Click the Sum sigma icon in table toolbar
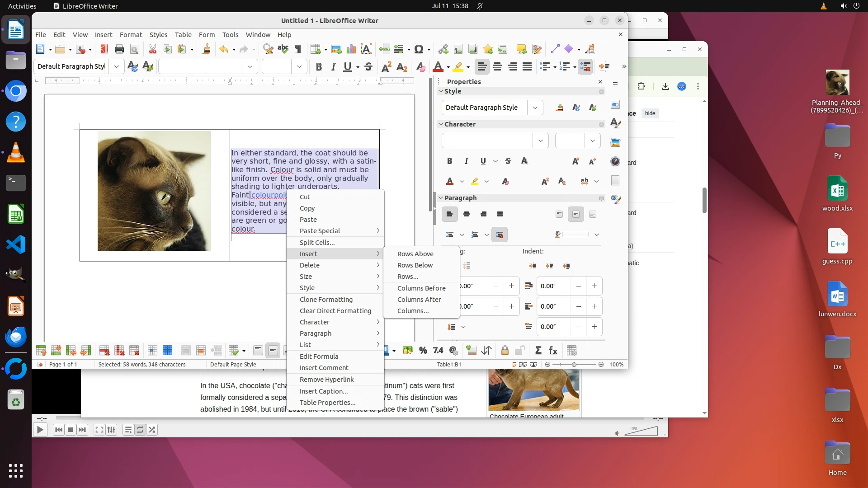Screen dimensions: 868x488 (538, 351)
